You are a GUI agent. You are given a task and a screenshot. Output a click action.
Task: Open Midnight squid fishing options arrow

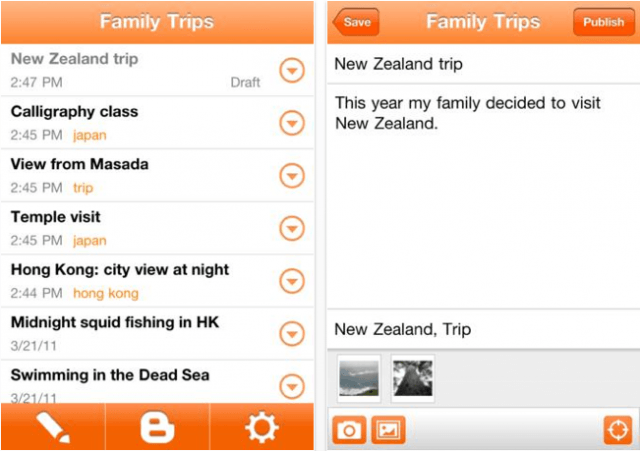(291, 333)
